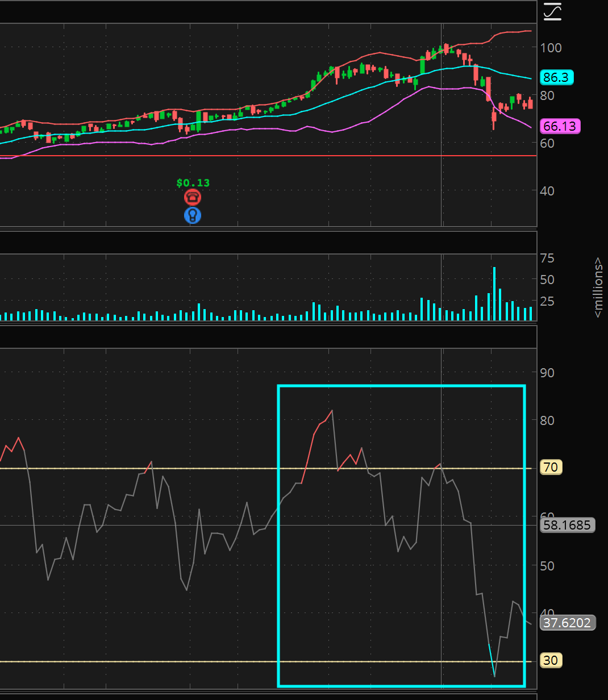Image resolution: width=608 pixels, height=700 pixels.
Task: Select the magenta 66.13 price bubble
Action: pos(560,126)
